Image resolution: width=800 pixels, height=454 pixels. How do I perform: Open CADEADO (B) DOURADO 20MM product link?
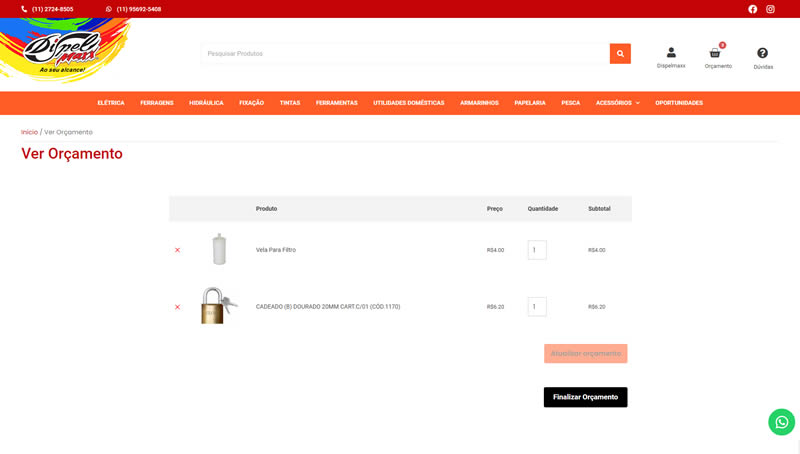click(328, 307)
